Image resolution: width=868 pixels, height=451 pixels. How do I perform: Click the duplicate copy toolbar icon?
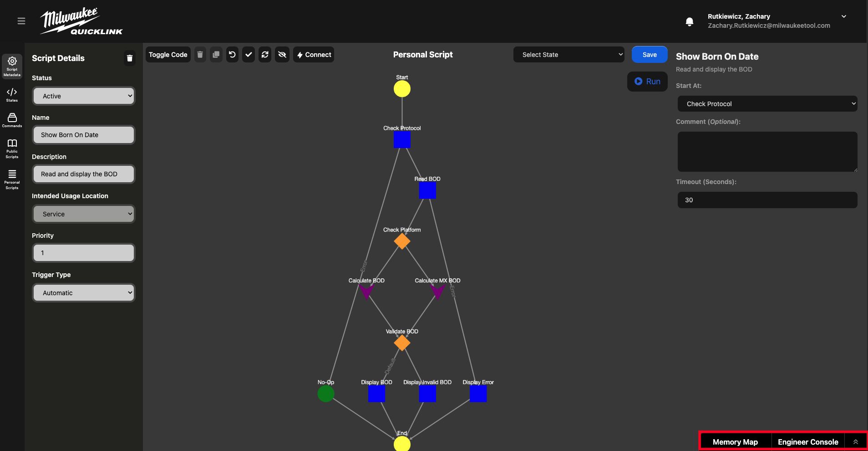click(216, 55)
